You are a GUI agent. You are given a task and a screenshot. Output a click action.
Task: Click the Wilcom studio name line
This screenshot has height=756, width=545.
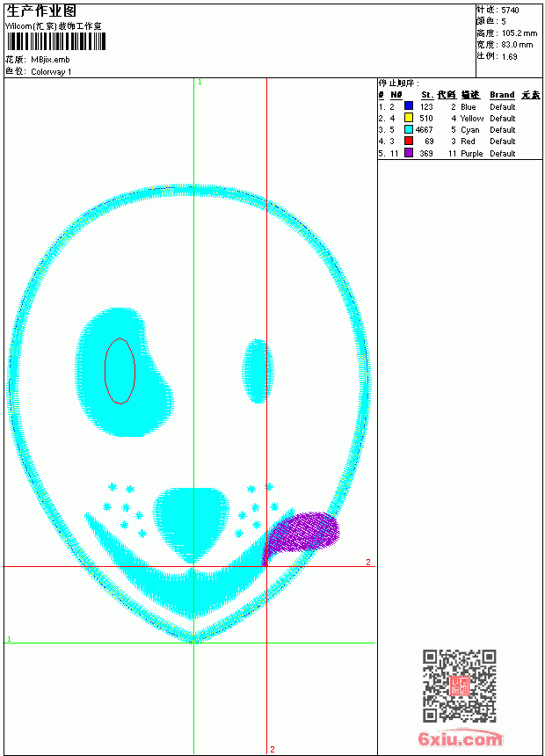pos(53,26)
